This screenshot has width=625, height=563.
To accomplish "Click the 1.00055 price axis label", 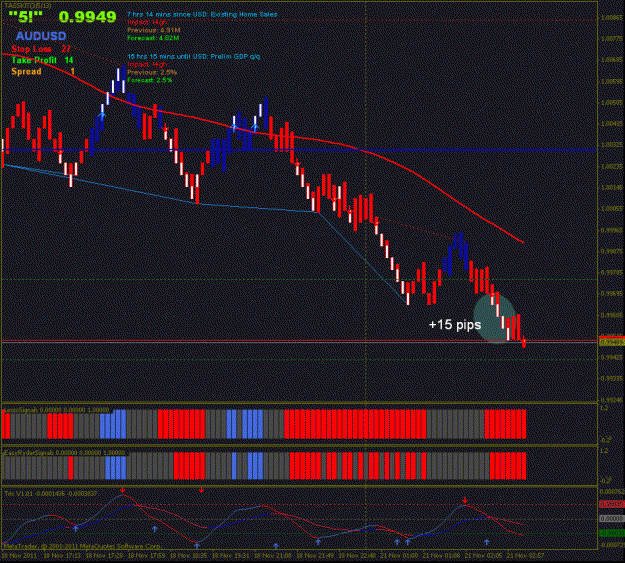I will pos(612,209).
